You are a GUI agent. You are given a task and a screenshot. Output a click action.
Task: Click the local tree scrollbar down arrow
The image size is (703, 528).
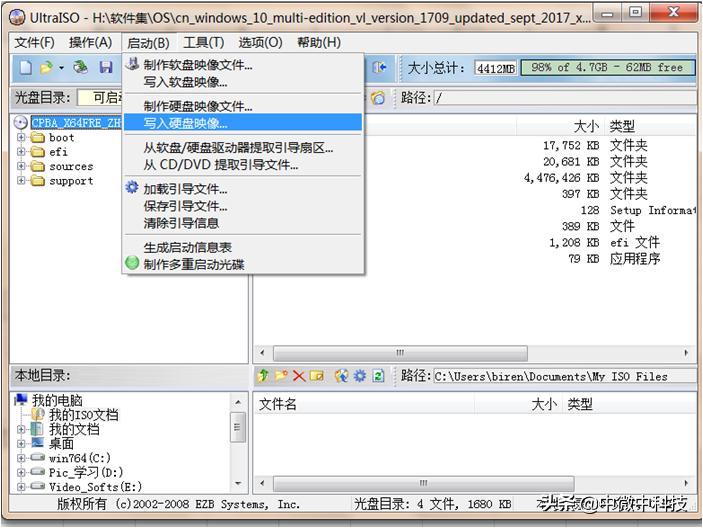pos(238,484)
